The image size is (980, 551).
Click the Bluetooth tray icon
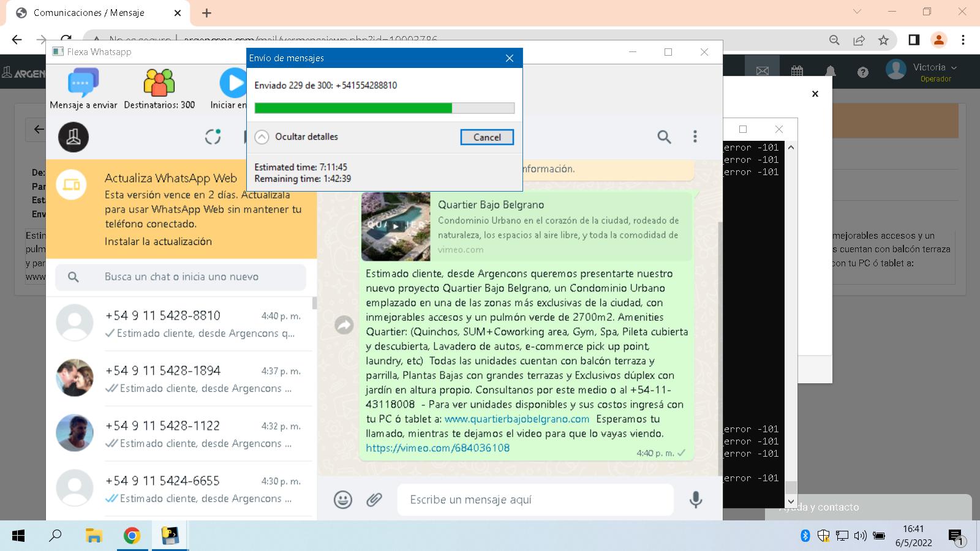pyautogui.click(x=805, y=536)
